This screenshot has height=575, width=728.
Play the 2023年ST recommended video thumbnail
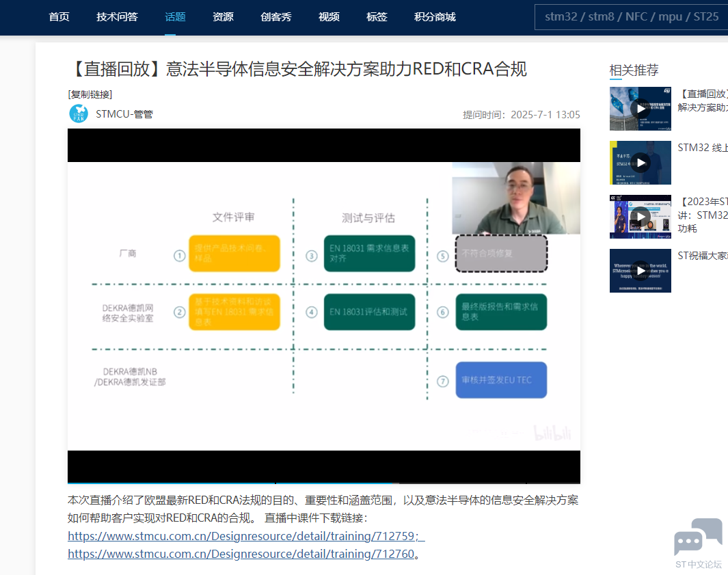641,217
